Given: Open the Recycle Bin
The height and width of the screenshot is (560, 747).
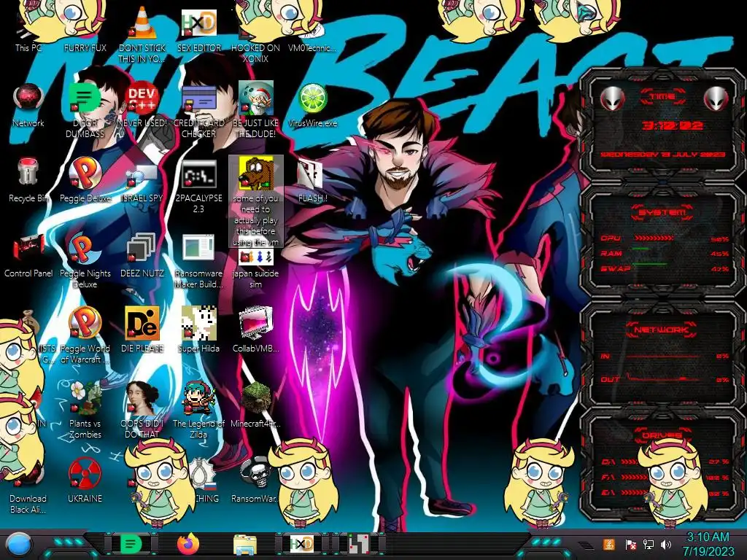Looking at the screenshot, I should [x=28, y=172].
